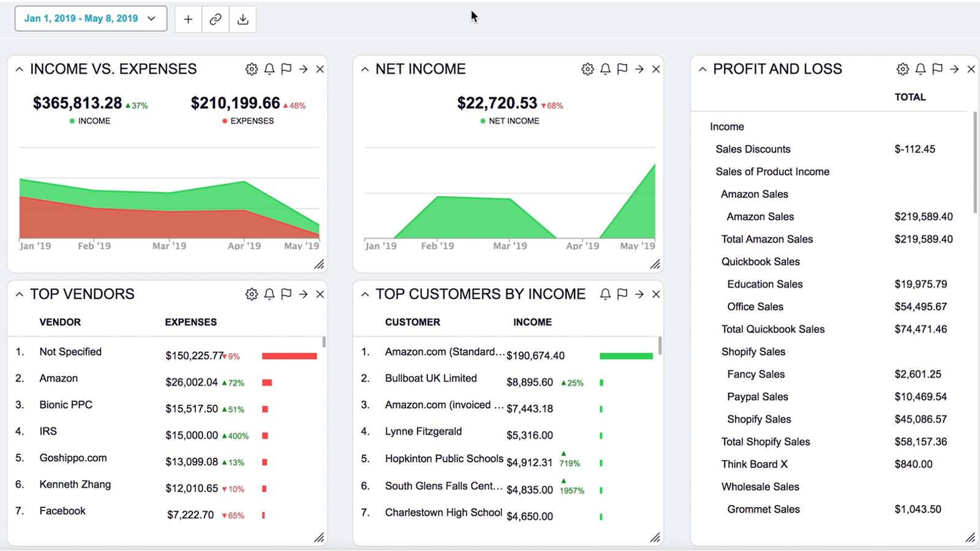Open Hopkinton Public Schools customer entry
The image size is (980, 551).
(x=443, y=458)
